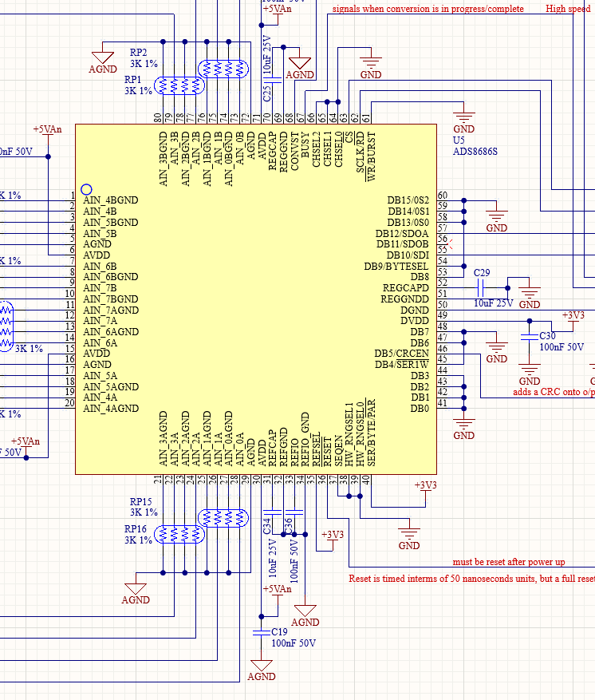Click the +5VAn port above C25
The width and height of the screenshot is (595, 700).
pyautogui.click(x=277, y=14)
